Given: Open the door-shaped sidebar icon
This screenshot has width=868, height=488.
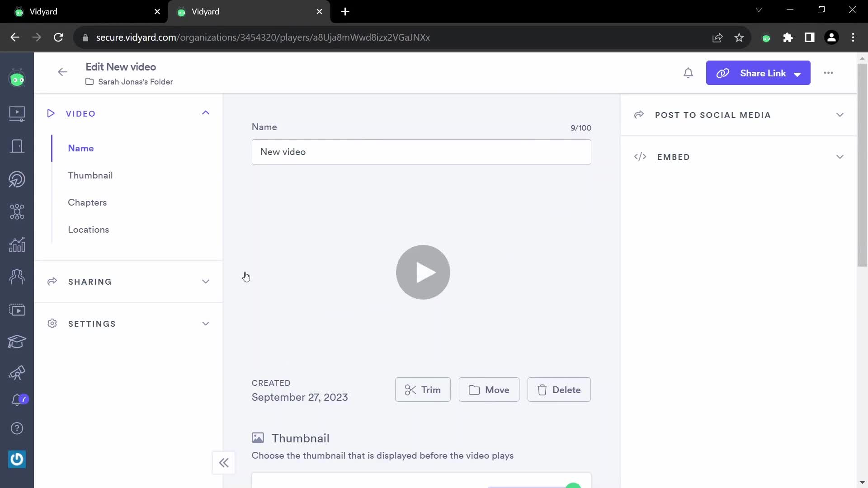Looking at the screenshot, I should [x=17, y=146].
